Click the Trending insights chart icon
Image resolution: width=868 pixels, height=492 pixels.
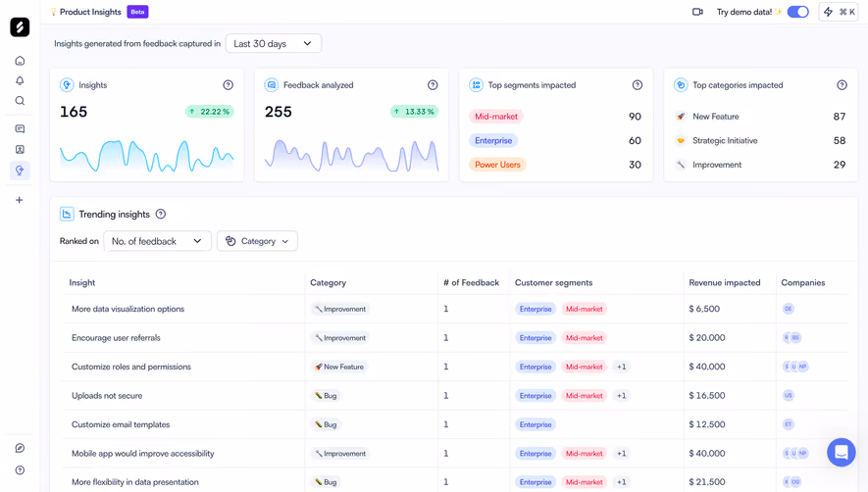(x=67, y=215)
